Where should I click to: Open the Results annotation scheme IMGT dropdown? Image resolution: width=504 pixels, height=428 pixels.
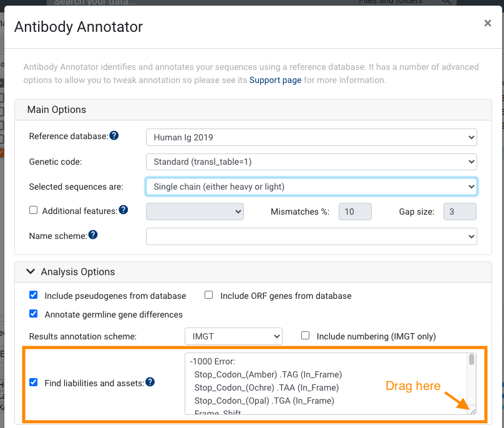(234, 336)
